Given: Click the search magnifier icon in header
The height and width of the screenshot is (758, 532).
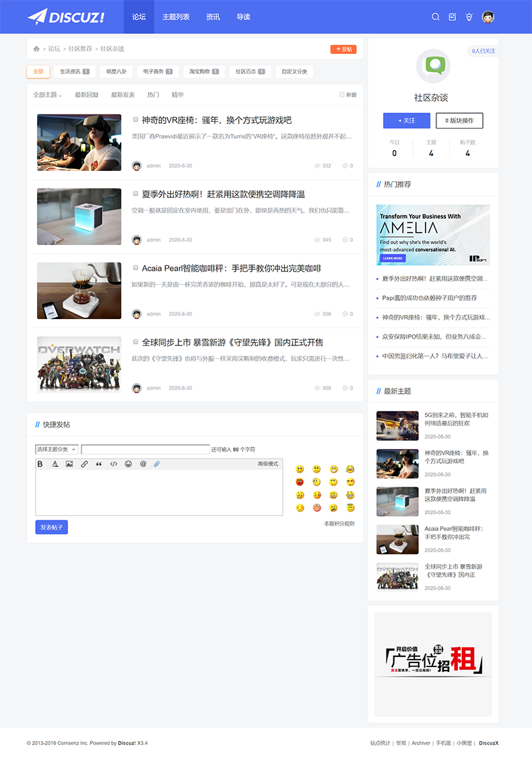Looking at the screenshot, I should (435, 17).
